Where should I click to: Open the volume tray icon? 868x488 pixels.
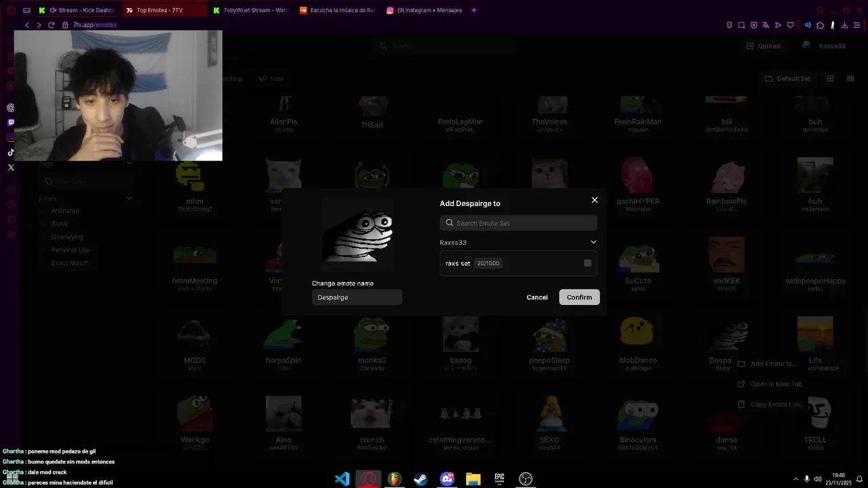point(818,479)
